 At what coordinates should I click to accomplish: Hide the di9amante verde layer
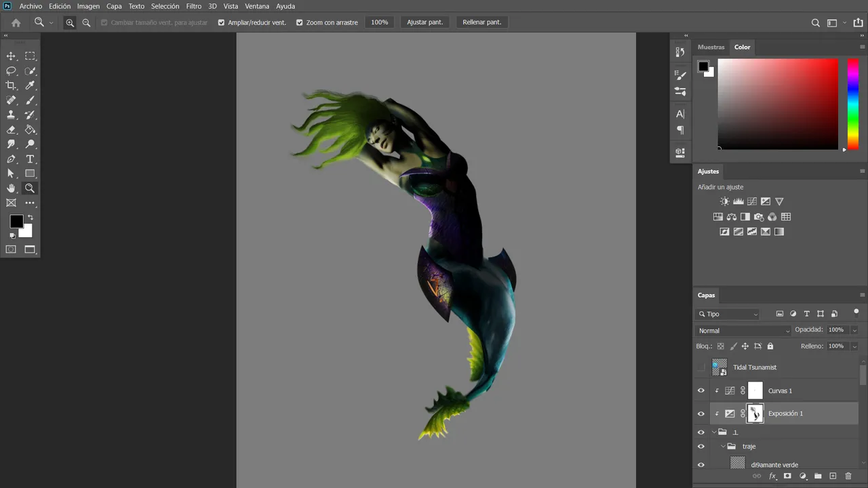click(701, 465)
